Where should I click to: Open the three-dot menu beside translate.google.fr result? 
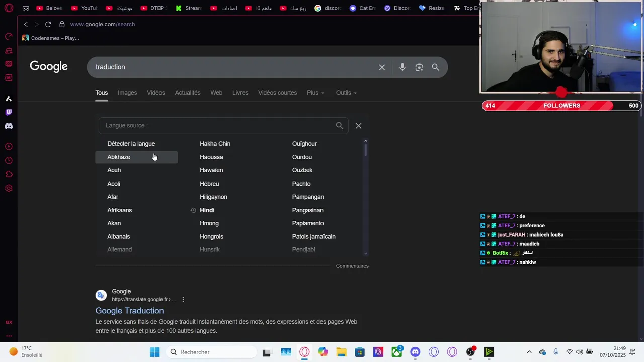click(183, 300)
